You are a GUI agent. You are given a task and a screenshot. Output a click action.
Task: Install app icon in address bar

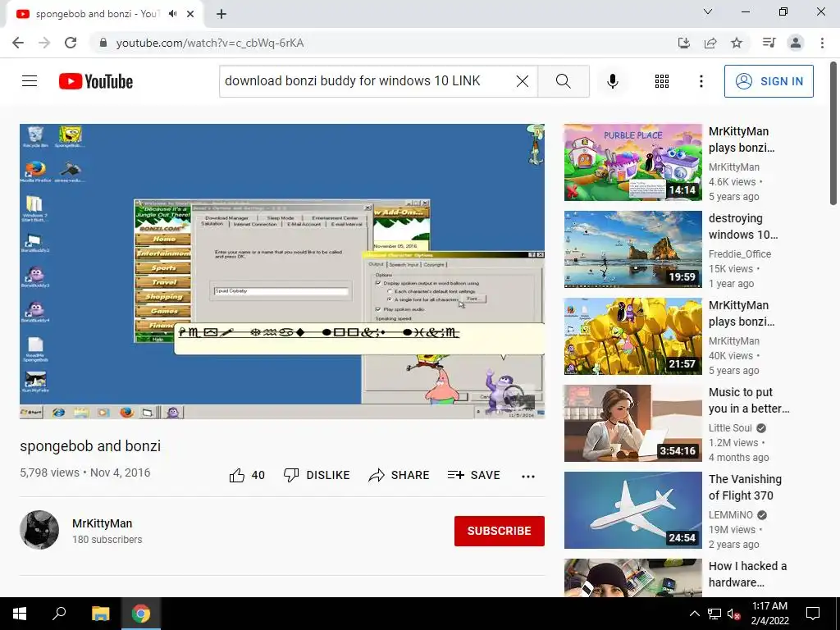[x=683, y=43]
